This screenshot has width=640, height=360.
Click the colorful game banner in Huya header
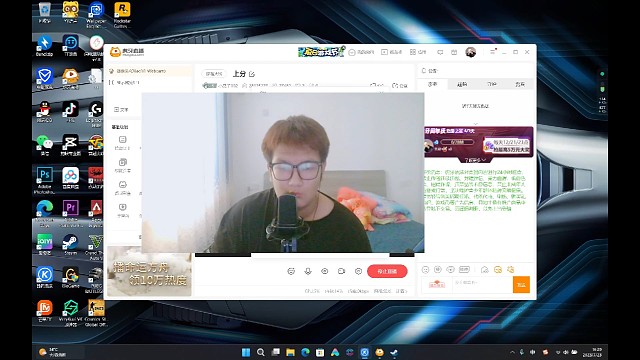click(x=322, y=52)
